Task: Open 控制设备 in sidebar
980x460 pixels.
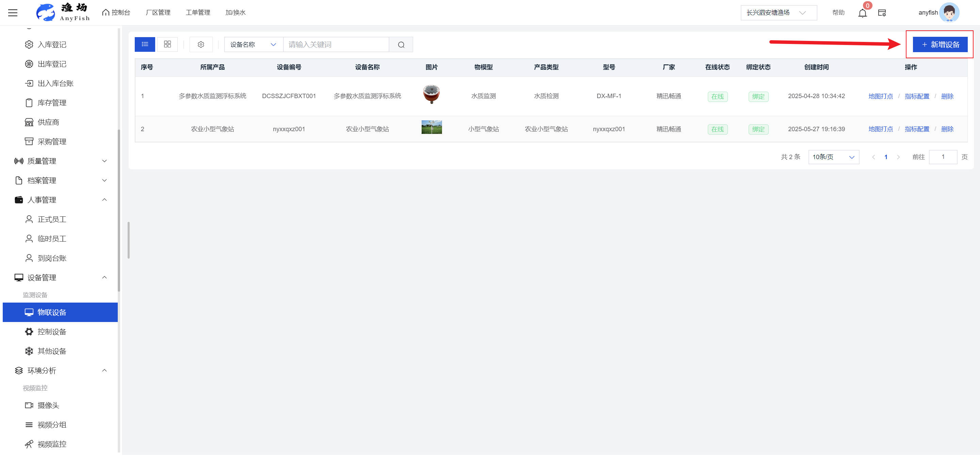Action: tap(52, 332)
